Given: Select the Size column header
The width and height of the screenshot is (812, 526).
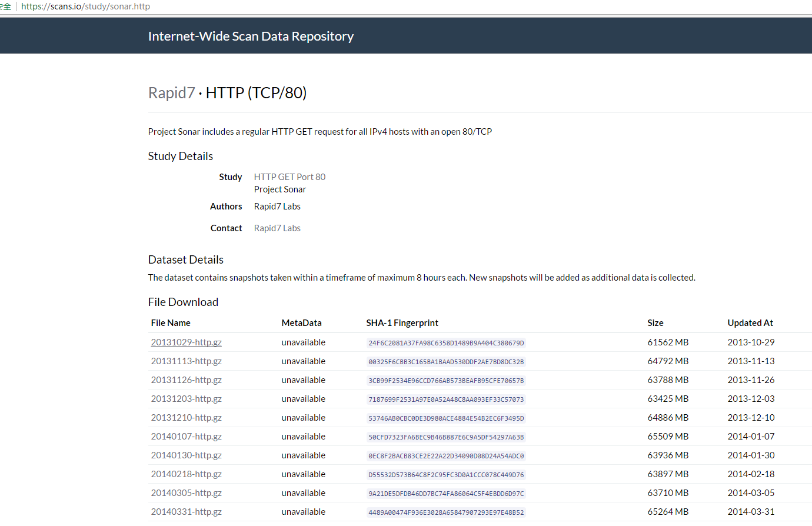Looking at the screenshot, I should pos(655,322).
